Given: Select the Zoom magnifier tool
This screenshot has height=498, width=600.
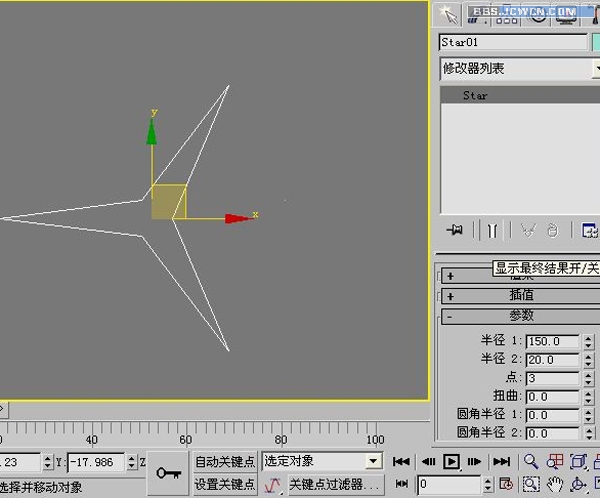Looking at the screenshot, I should coord(531,461).
